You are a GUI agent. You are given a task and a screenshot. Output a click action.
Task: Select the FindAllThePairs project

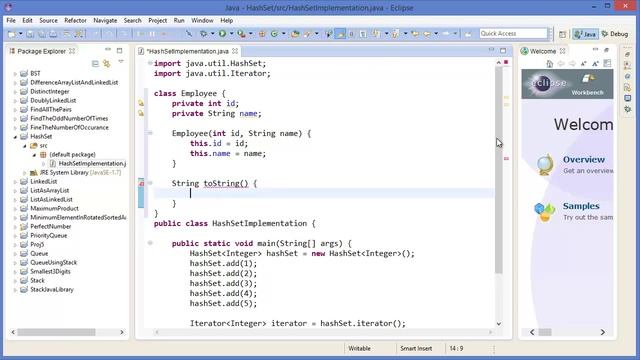click(51, 109)
